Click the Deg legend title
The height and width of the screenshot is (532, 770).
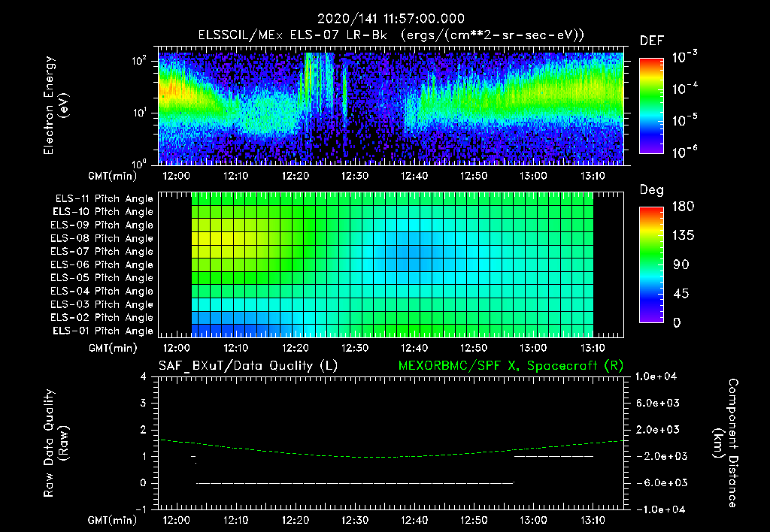click(x=651, y=190)
